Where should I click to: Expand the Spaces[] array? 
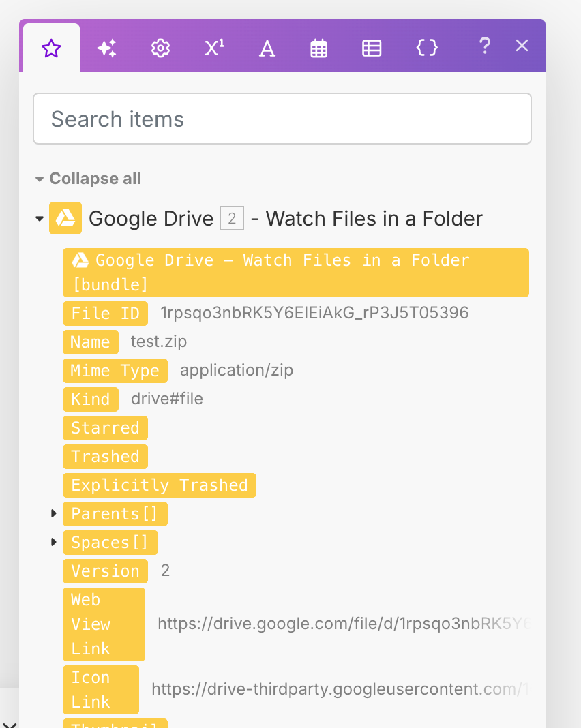coord(54,542)
